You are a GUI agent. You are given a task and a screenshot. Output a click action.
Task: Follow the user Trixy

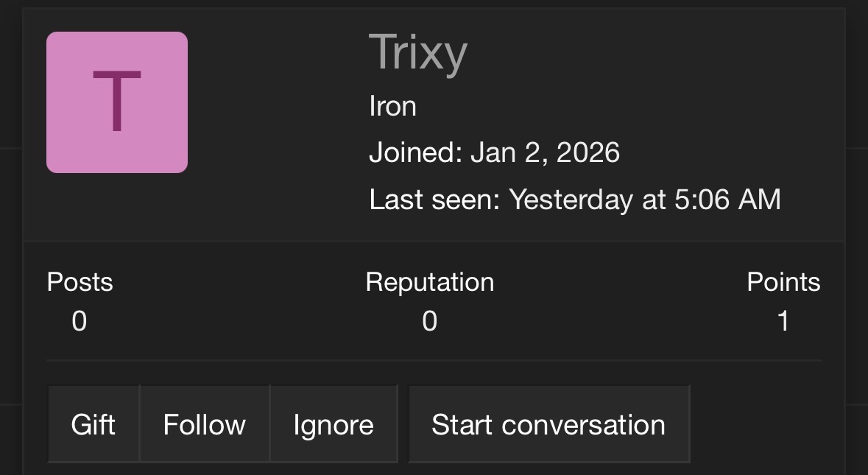pos(204,425)
